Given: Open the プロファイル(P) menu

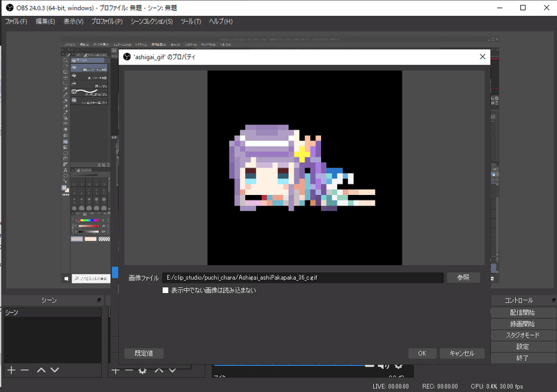Looking at the screenshot, I should point(107,22).
